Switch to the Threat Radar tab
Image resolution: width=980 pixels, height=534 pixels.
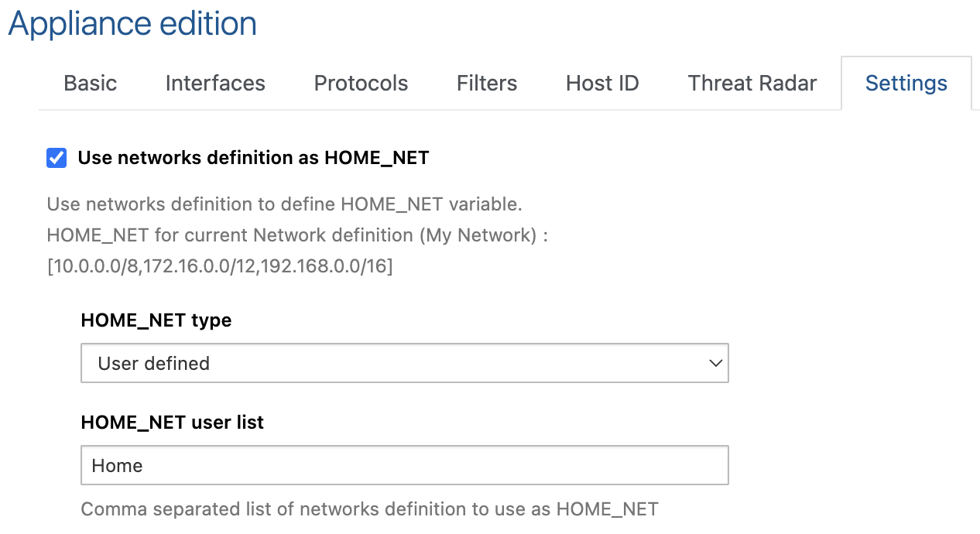tap(752, 84)
